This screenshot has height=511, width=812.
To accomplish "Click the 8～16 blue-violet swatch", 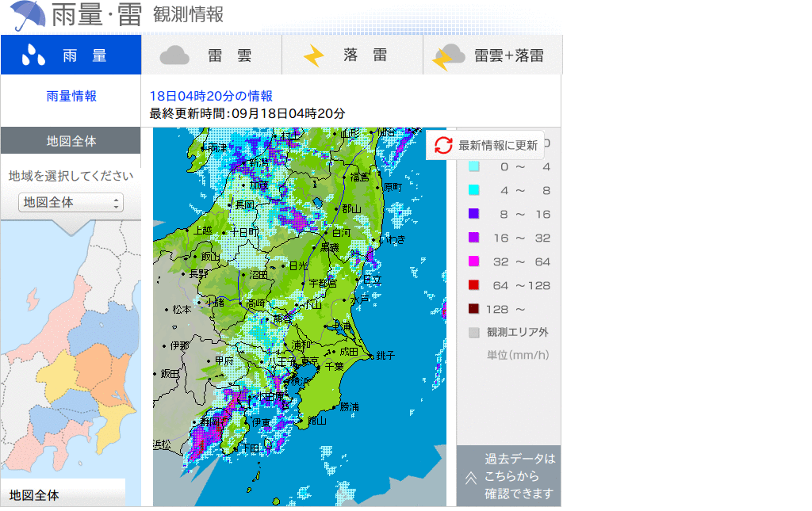I will coord(474,214).
